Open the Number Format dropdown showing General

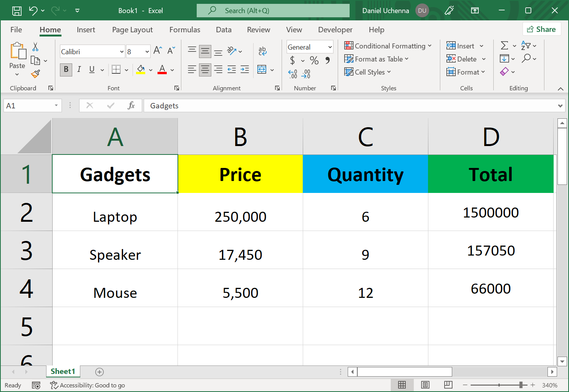point(310,47)
